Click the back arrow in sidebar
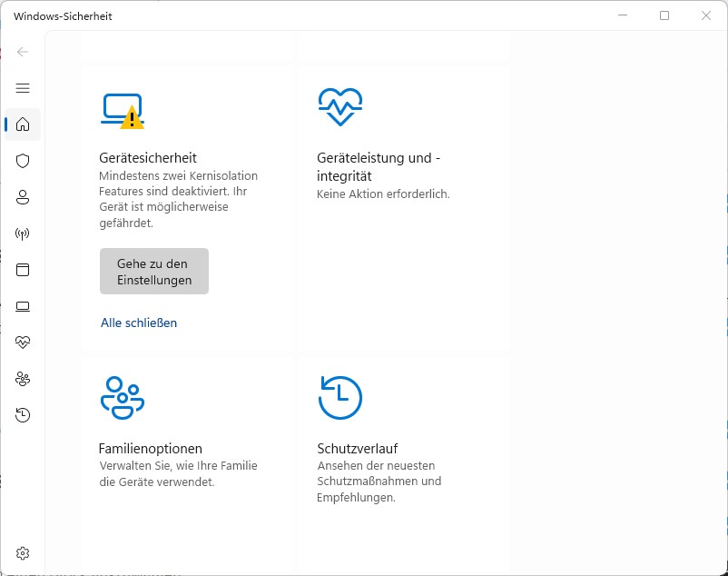This screenshot has height=576, width=728. pyautogui.click(x=23, y=52)
